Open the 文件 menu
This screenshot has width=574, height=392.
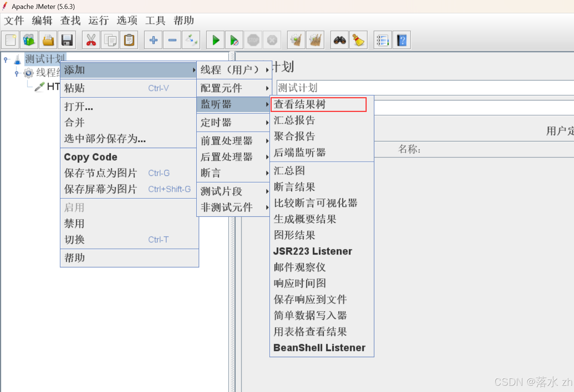coord(14,20)
